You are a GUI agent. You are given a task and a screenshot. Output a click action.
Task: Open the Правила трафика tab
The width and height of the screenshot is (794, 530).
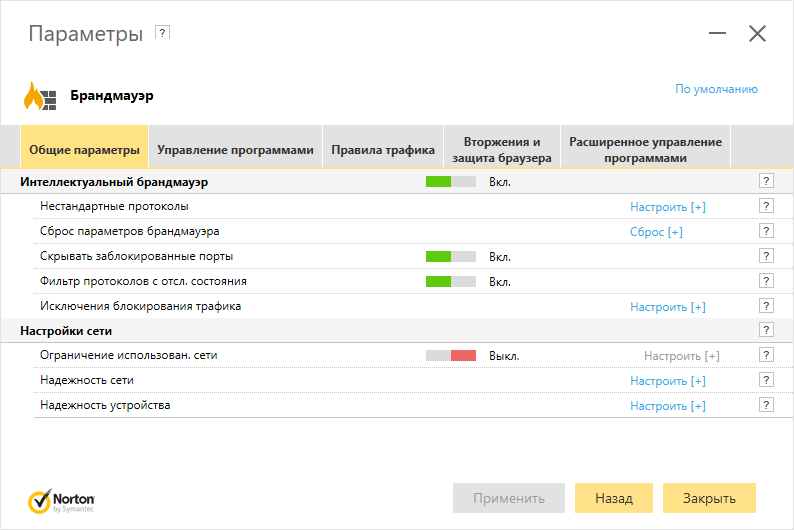(x=383, y=147)
